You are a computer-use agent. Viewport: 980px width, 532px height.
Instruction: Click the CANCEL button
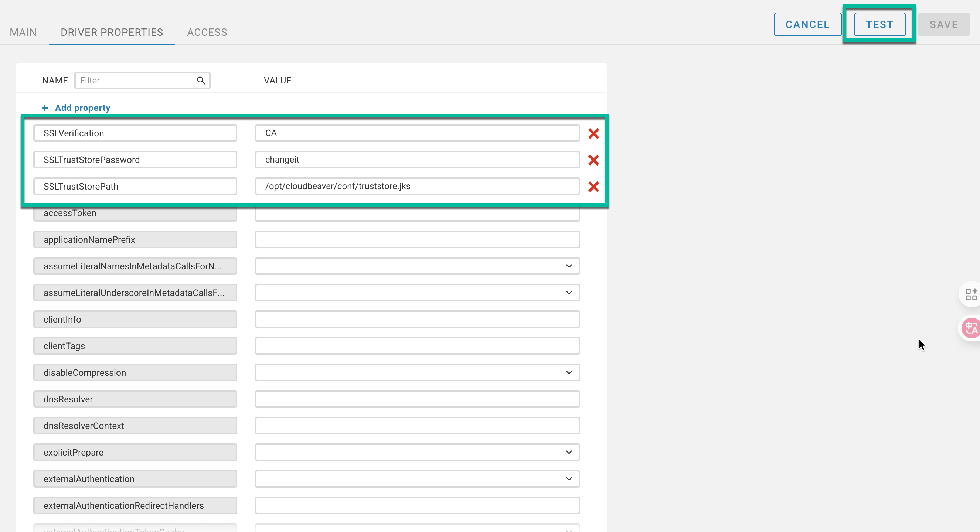coord(807,25)
